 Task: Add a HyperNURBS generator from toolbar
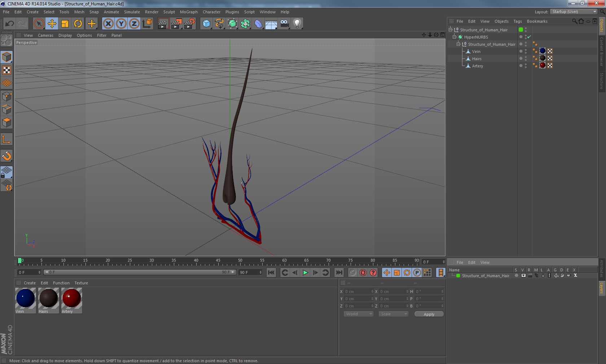[x=232, y=24]
